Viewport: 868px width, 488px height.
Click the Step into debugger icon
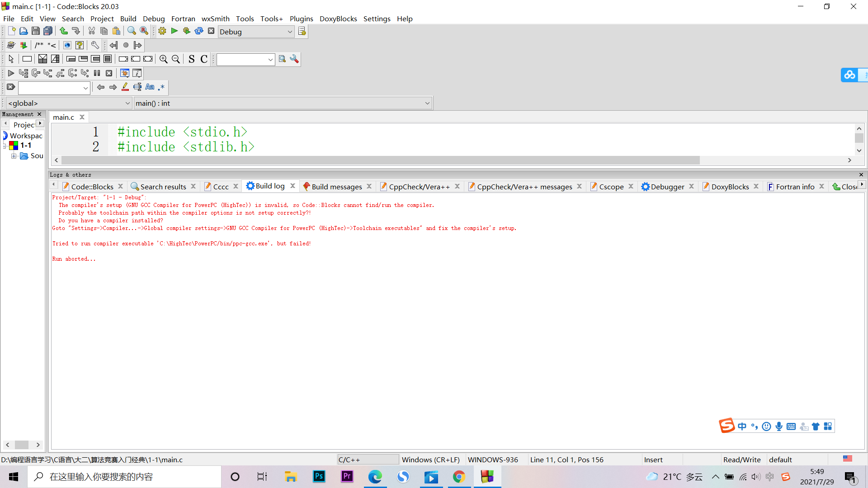pyautogui.click(x=48, y=73)
